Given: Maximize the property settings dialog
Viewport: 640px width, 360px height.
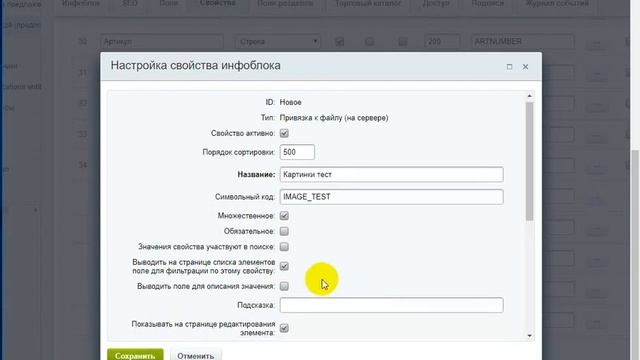Looking at the screenshot, I should click(509, 67).
